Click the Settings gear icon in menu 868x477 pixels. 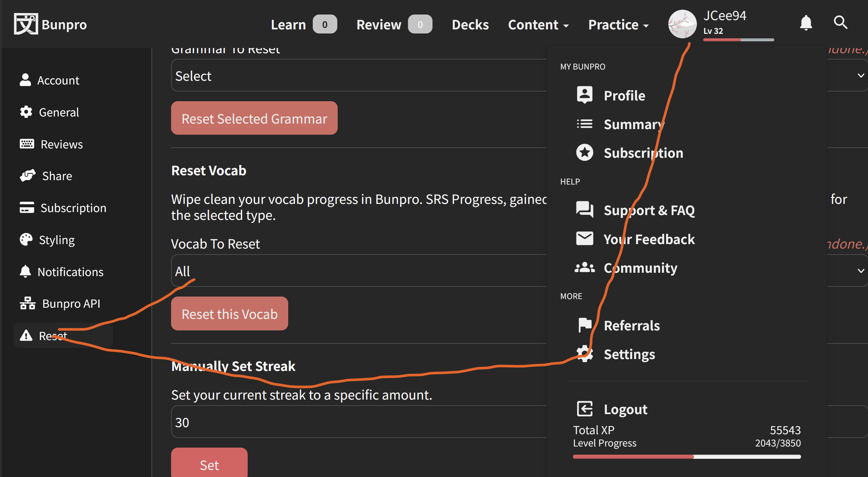click(x=585, y=353)
